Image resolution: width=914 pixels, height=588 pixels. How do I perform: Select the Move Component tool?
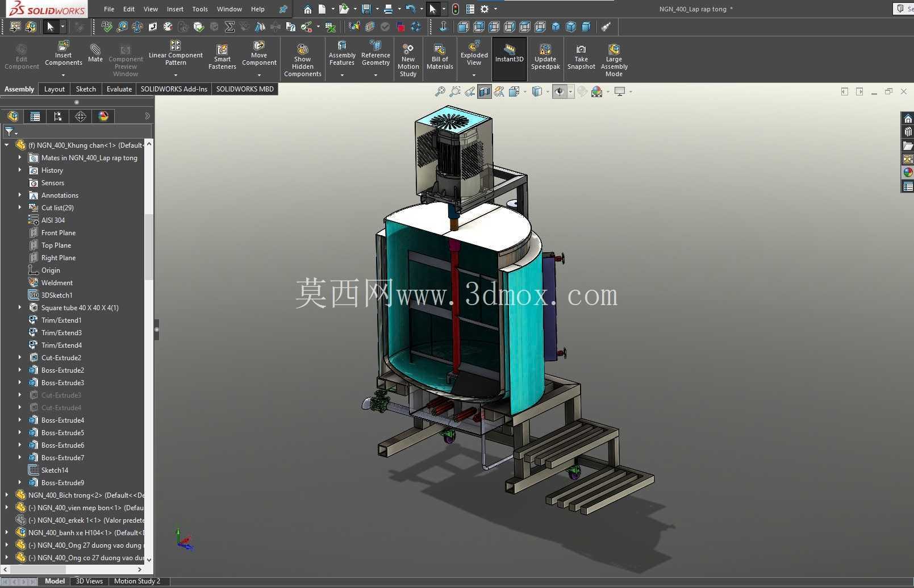(x=259, y=55)
